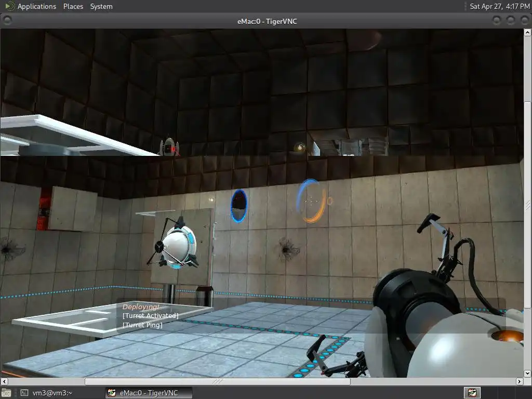Screen dimensions: 532x399
Task: Open the Applications menu
Action: (x=37, y=6)
